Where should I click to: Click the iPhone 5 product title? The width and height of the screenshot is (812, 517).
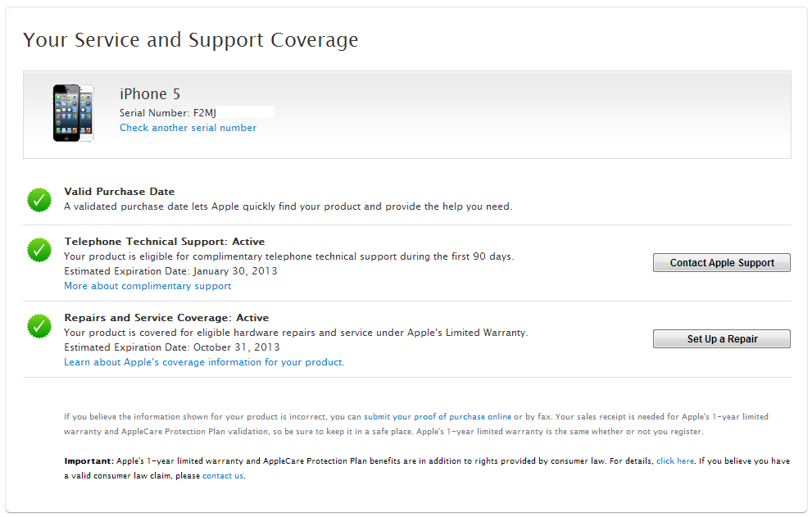(150, 93)
